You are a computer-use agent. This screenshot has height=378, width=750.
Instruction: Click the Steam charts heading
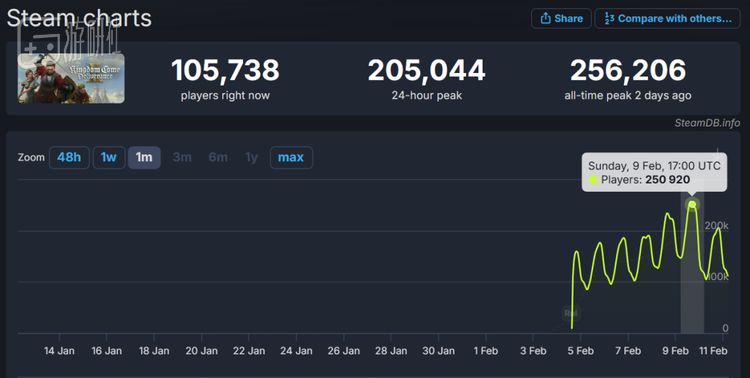pos(79,18)
